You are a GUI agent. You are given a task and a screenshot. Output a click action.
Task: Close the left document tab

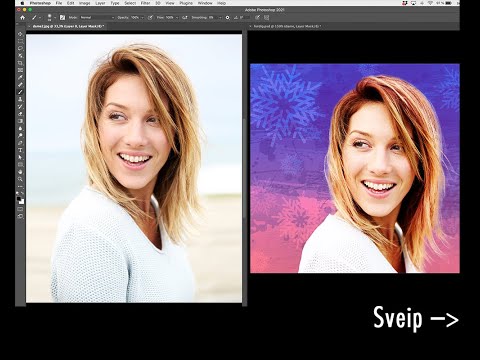click(29, 26)
